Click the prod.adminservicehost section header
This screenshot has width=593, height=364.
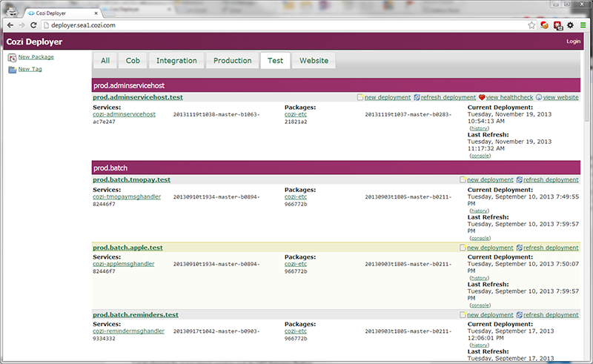tap(336, 85)
